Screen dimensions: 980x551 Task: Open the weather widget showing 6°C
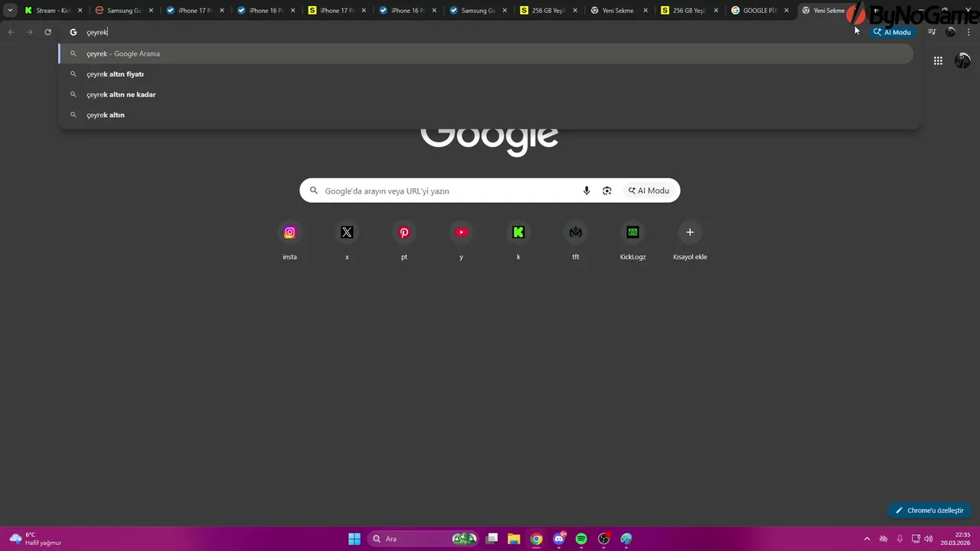pyautogui.click(x=34, y=539)
